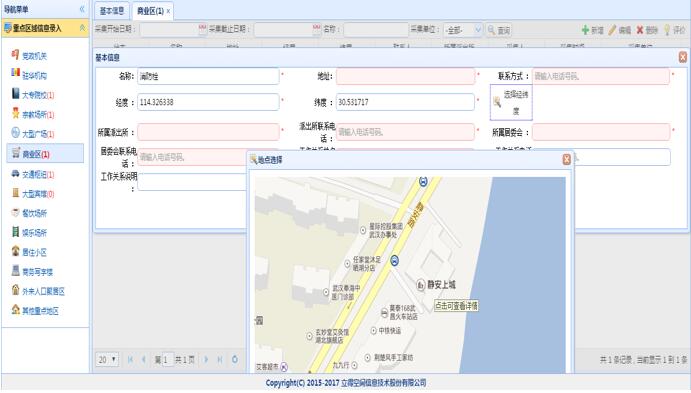Click the 工作关系说明 text area
Screen dimensions: 691x393
193,182
